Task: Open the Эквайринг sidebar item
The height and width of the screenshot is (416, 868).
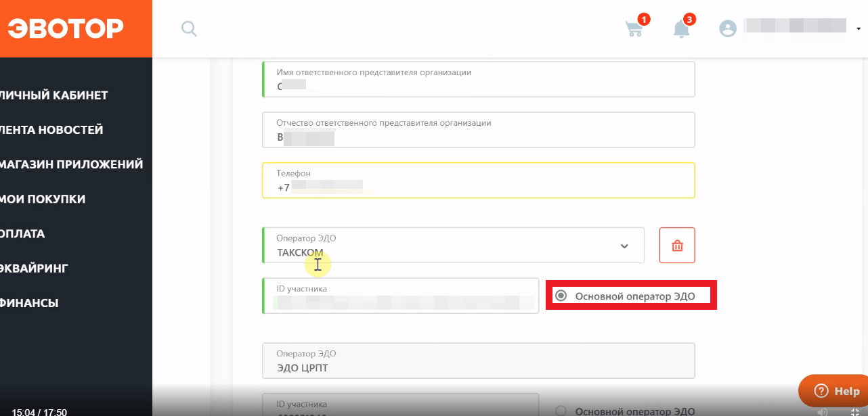Action: point(34,269)
